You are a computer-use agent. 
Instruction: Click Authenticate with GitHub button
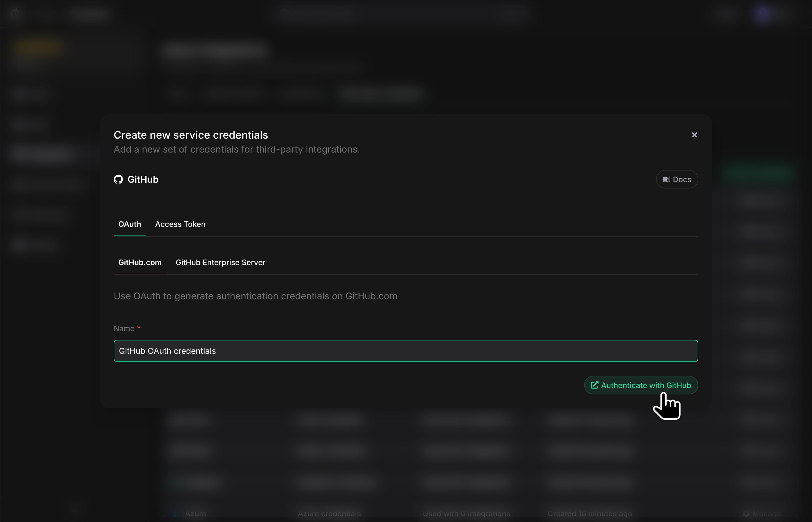coord(641,385)
